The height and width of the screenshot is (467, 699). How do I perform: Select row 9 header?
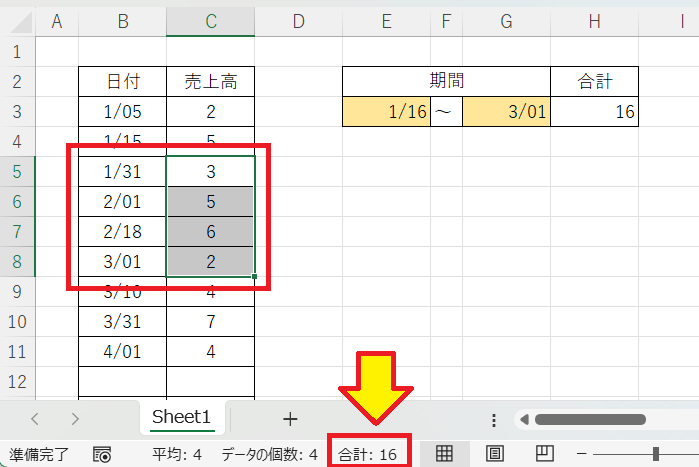click(x=17, y=295)
